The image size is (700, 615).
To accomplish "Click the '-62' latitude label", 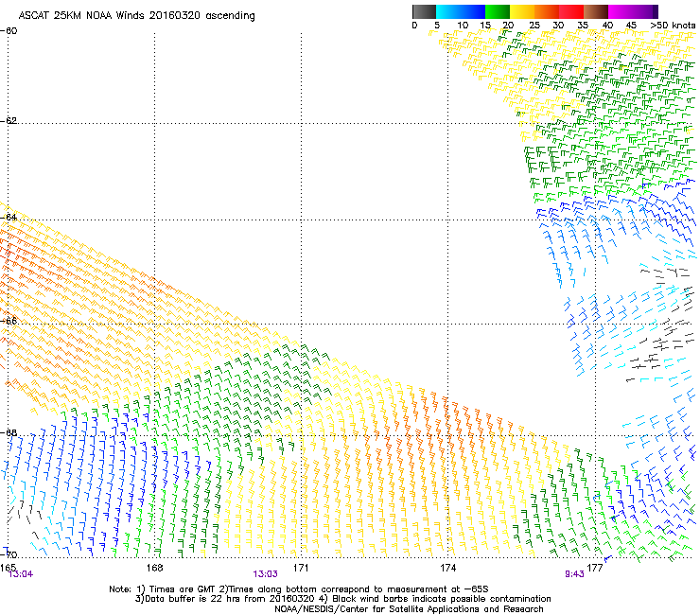I will pos(9,120).
